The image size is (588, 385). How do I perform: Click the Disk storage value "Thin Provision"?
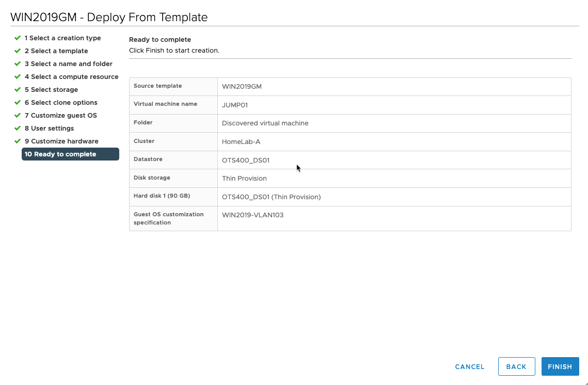(244, 178)
